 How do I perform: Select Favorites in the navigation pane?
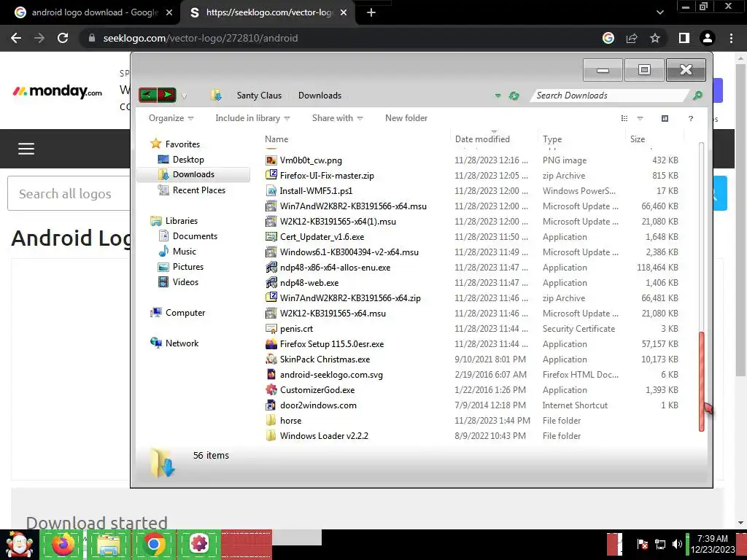click(182, 144)
